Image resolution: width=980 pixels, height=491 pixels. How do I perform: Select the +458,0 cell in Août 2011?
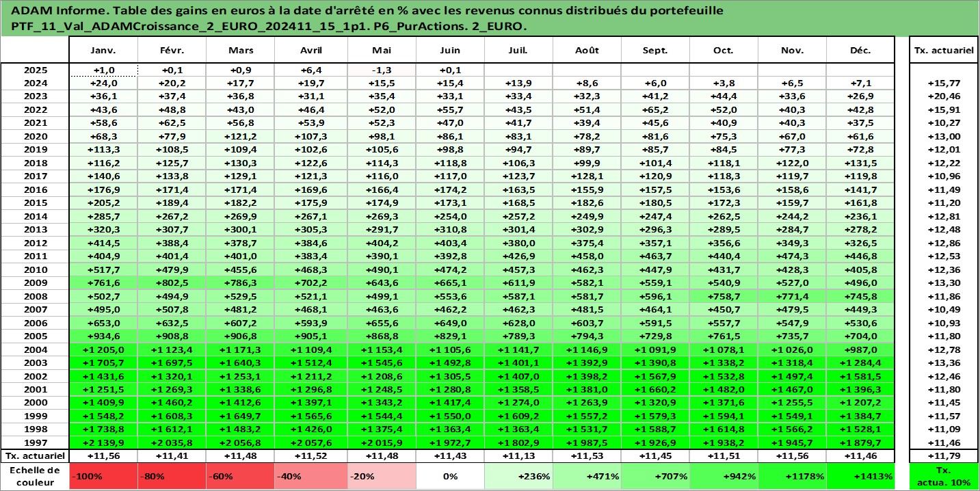pos(587,256)
